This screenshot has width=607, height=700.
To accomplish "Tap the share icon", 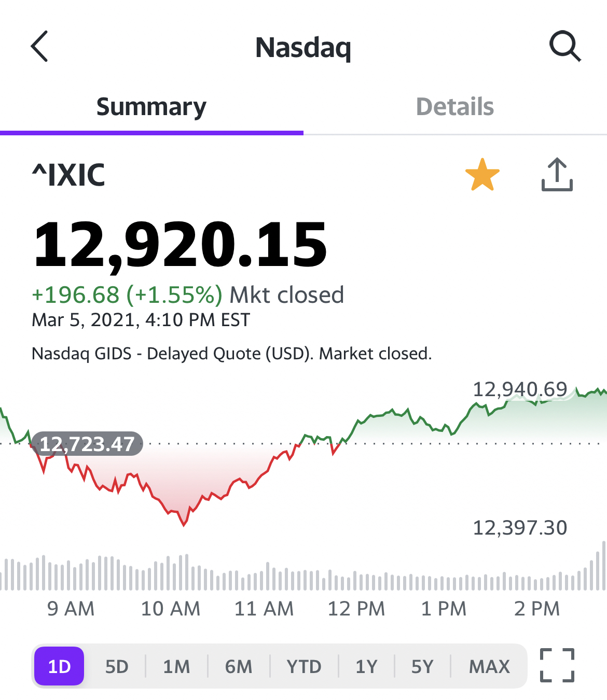I will [557, 174].
